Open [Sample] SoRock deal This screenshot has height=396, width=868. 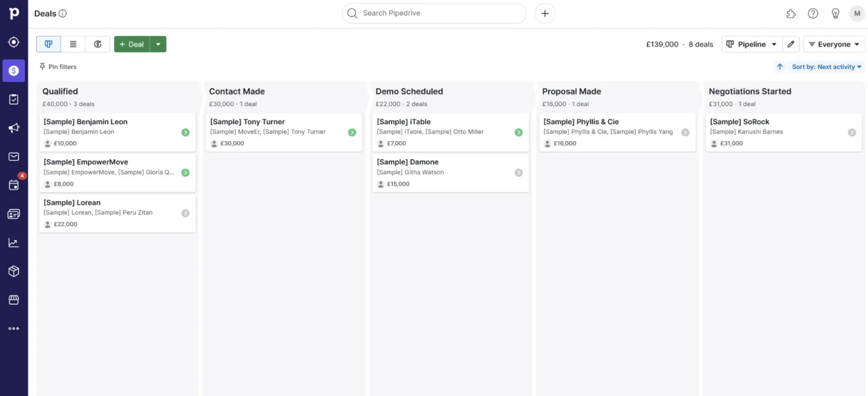784,132
